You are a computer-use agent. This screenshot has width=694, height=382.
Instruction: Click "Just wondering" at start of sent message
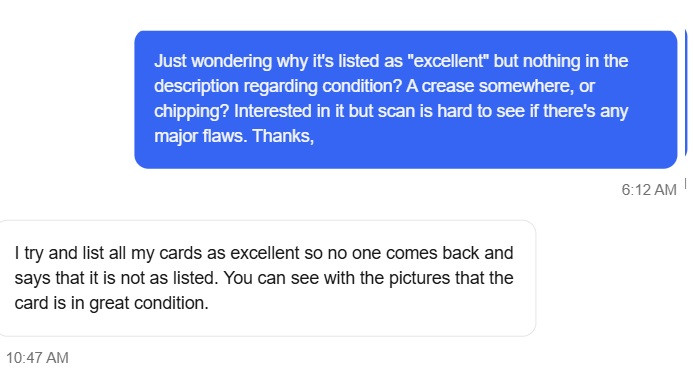coord(213,61)
